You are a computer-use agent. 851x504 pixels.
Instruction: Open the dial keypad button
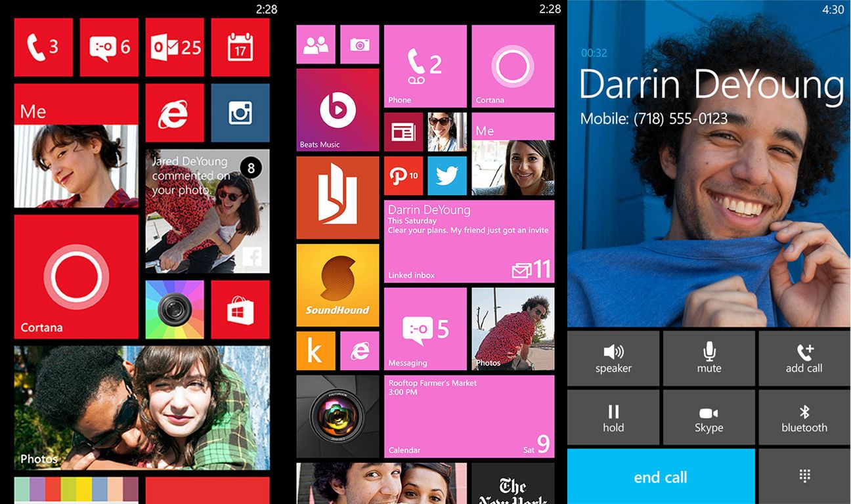804,476
